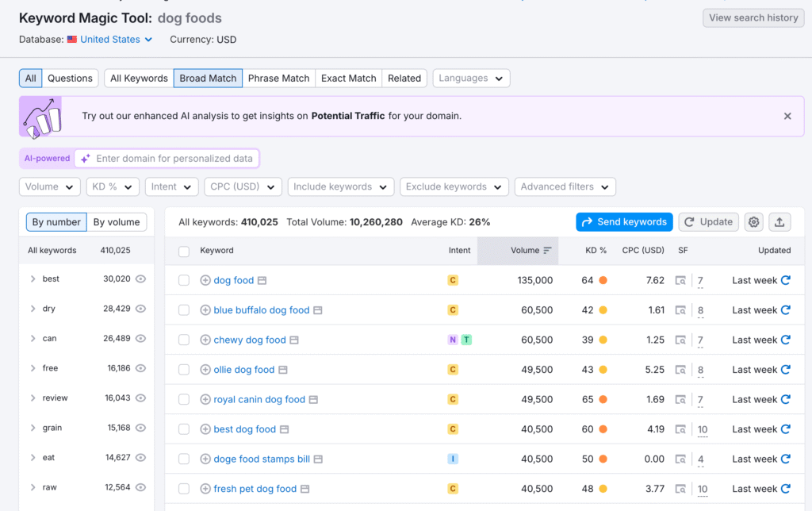Hide the 'grain' keyword group with eye icon
This screenshot has height=511, width=812.
140,428
